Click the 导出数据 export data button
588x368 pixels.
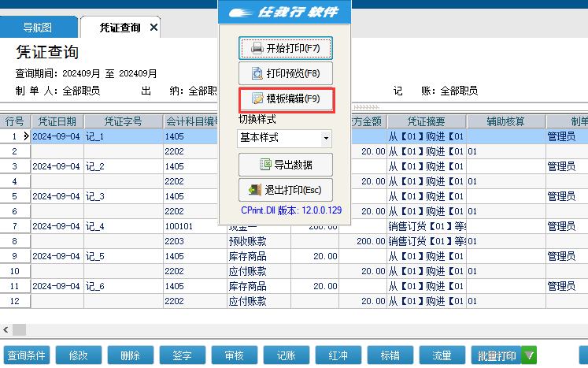pos(285,165)
